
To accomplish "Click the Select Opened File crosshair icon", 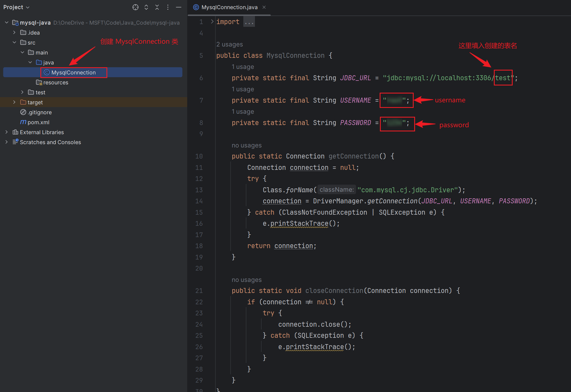I will coord(135,7).
